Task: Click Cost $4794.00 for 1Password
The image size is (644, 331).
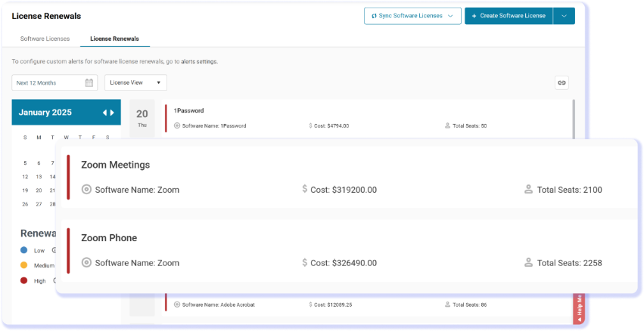Action: click(331, 126)
